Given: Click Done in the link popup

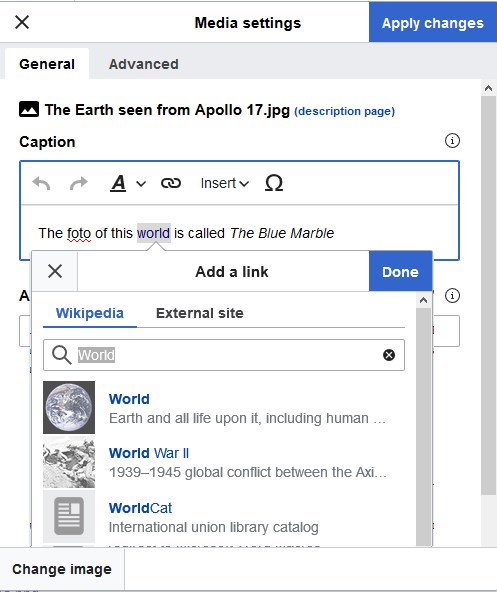Looking at the screenshot, I should tap(400, 271).
